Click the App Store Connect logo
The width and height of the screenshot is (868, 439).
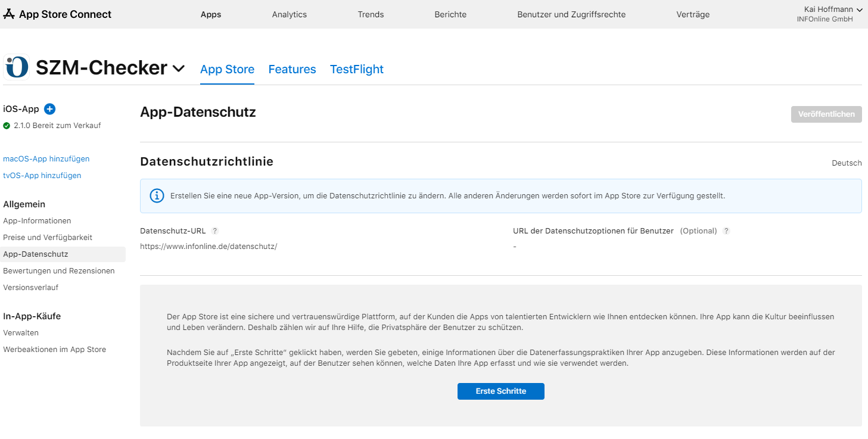point(57,14)
